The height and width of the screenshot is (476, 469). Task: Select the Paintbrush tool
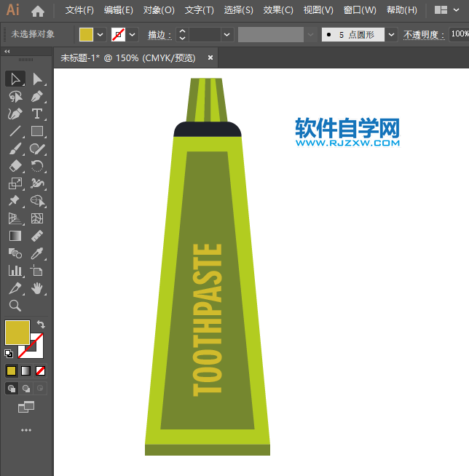pos(15,148)
